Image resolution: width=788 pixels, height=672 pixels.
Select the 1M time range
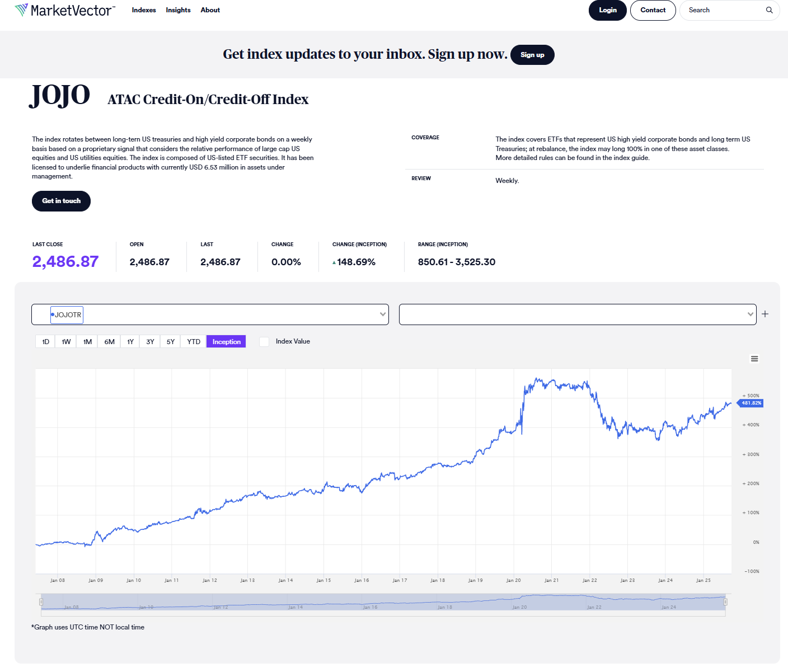click(x=87, y=341)
